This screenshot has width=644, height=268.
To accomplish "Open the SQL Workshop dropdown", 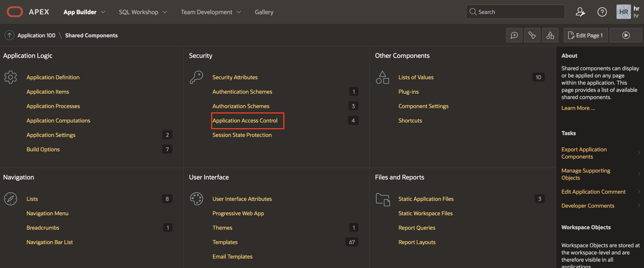I will pyautogui.click(x=142, y=12).
